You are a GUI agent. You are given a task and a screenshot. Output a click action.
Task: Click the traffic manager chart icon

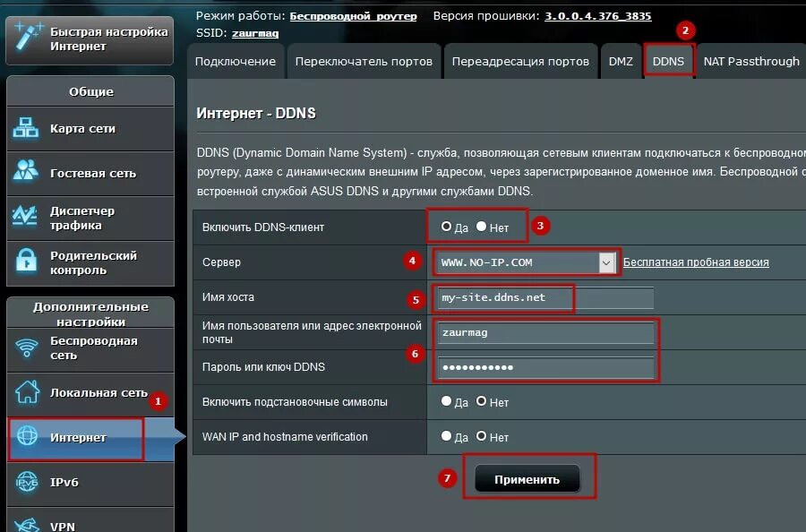[x=25, y=217]
